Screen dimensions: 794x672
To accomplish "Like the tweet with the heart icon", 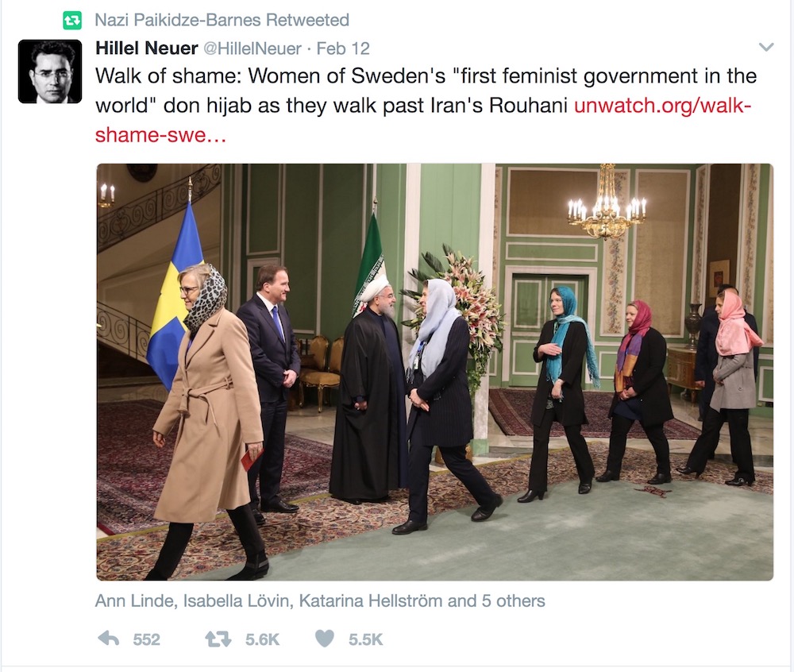I will coord(325,639).
